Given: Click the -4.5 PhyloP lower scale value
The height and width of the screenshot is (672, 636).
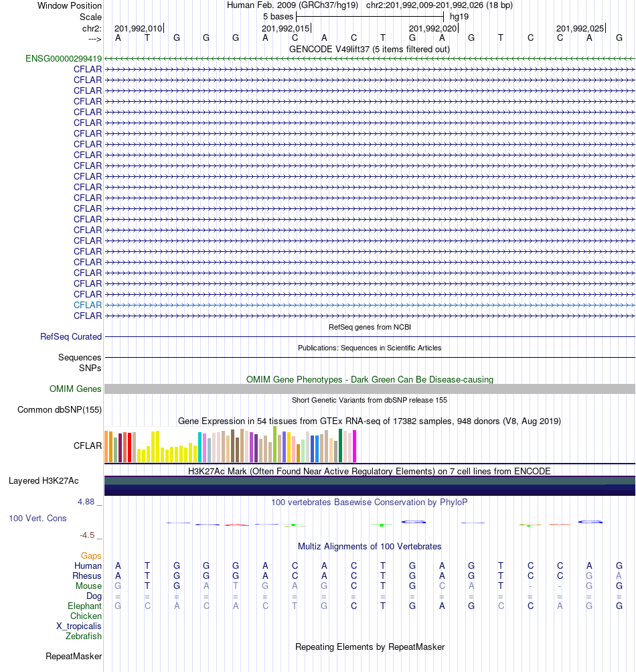Looking at the screenshot, I should pos(87,535).
